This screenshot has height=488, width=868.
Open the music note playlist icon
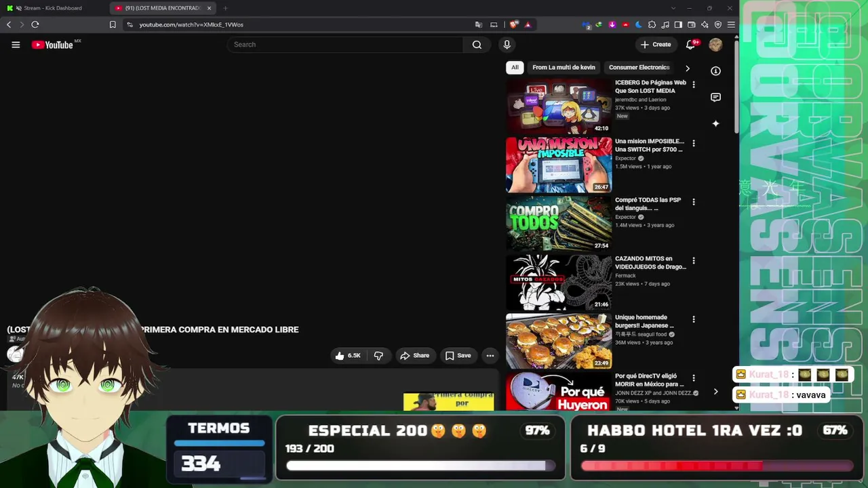point(665,24)
